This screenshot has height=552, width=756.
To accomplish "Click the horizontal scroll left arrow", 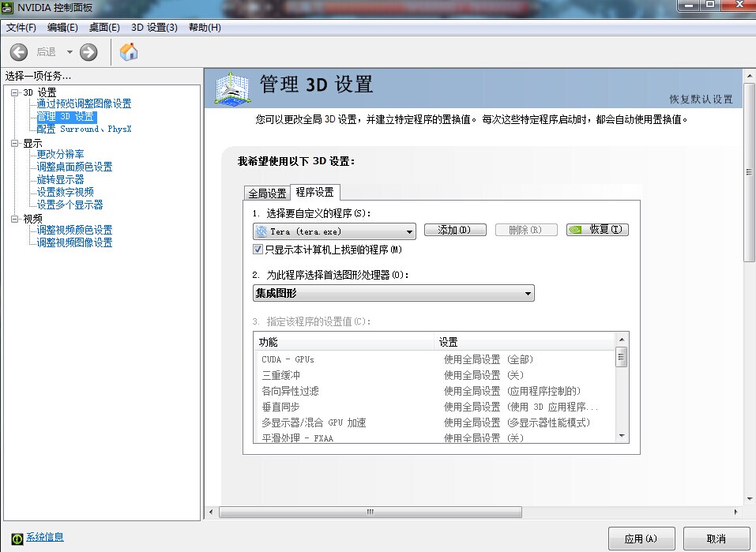I will click(211, 512).
